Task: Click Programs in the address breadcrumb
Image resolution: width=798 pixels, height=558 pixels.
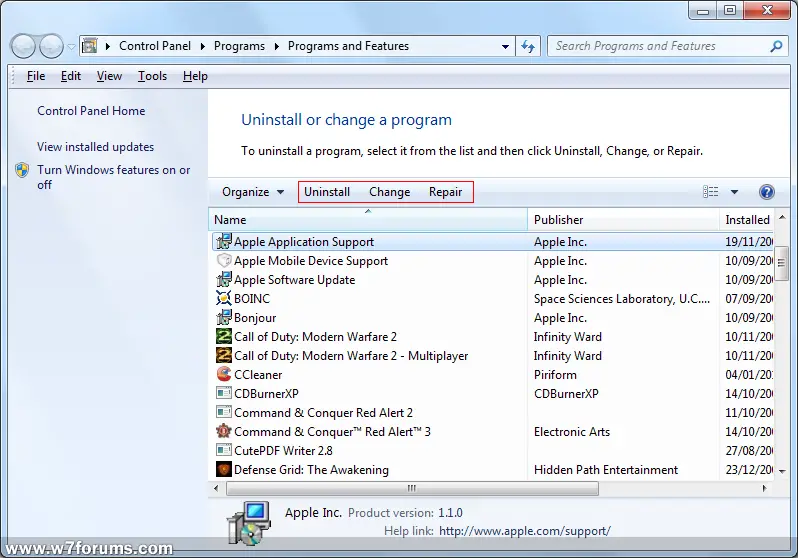Action: tap(239, 46)
